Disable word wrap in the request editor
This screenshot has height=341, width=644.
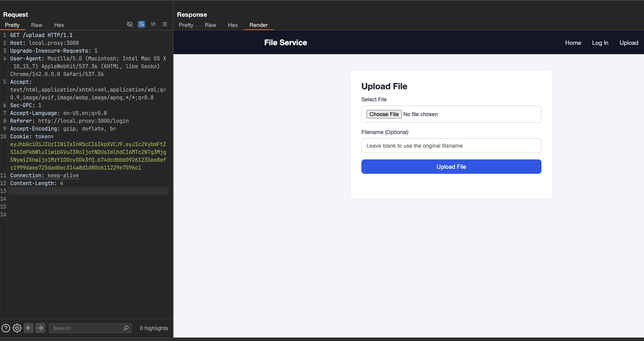click(x=141, y=24)
